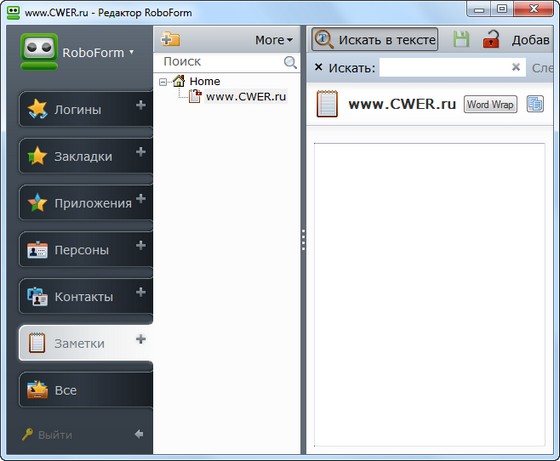Click the Логины star icon
560x461 pixels.
tap(38, 109)
